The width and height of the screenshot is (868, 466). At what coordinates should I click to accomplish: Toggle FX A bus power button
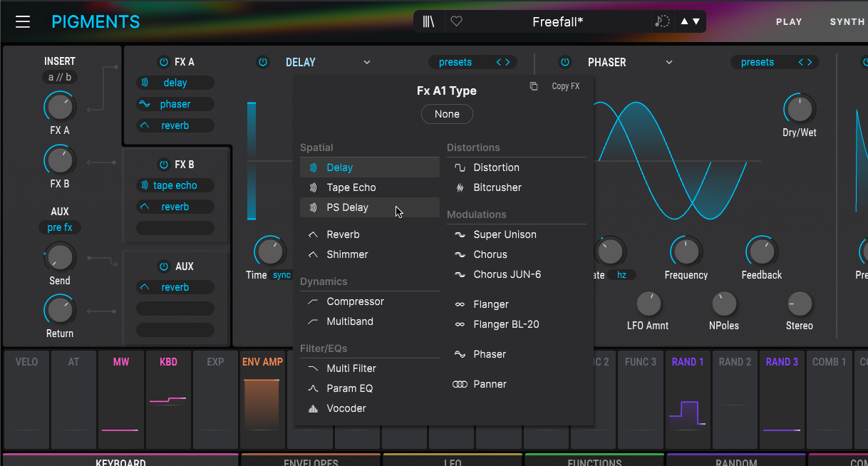pos(164,62)
